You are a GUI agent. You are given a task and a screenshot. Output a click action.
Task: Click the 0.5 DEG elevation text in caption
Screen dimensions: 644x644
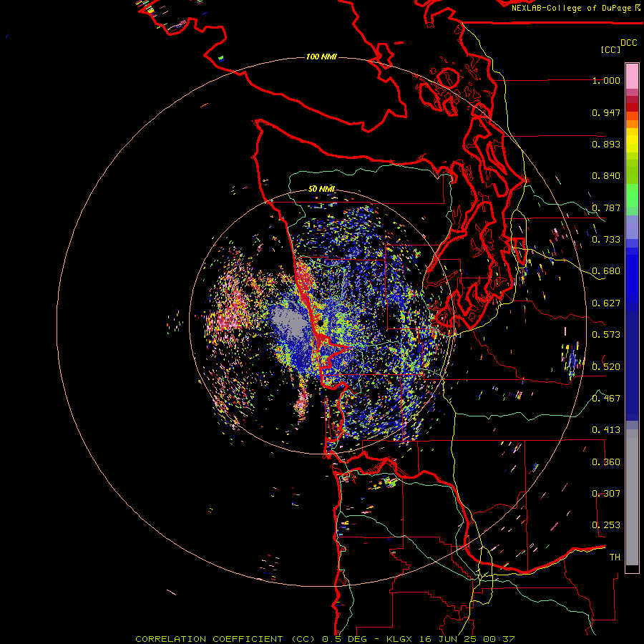pos(344,639)
